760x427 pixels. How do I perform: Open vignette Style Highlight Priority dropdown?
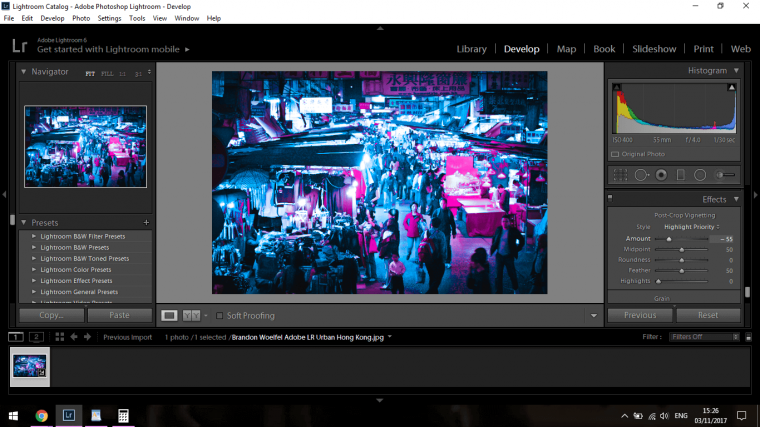click(692, 227)
